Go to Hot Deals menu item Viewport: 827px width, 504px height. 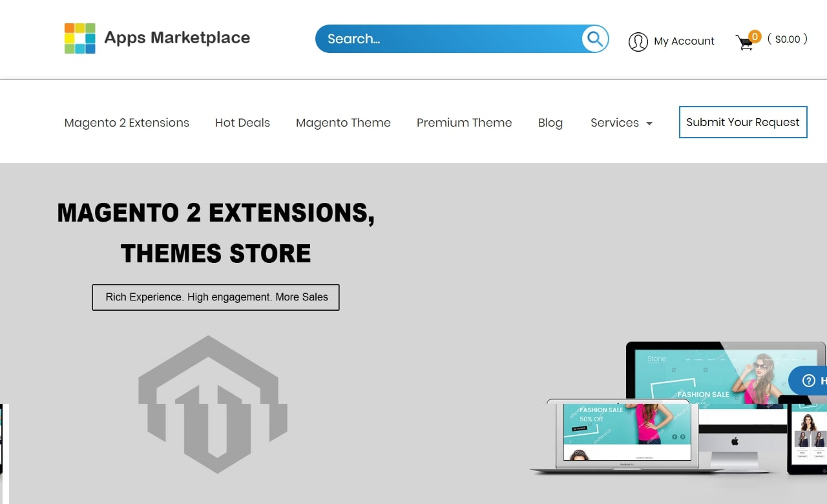tap(242, 123)
